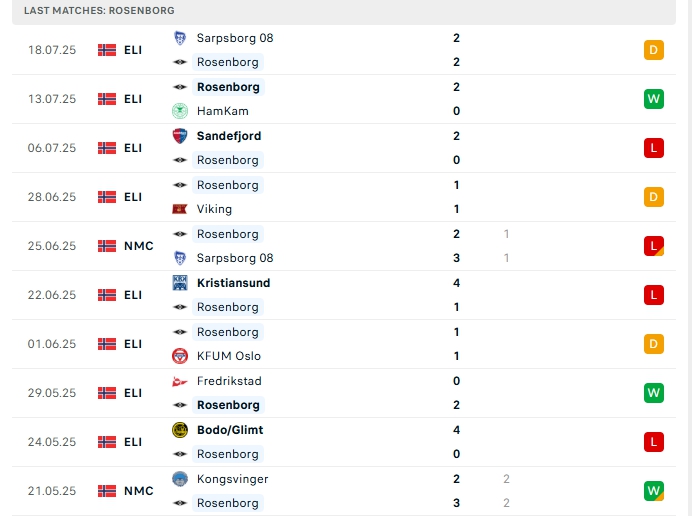The image size is (692, 516).
Task: Click the Kongsvinger club crest icon
Action: pos(180,479)
